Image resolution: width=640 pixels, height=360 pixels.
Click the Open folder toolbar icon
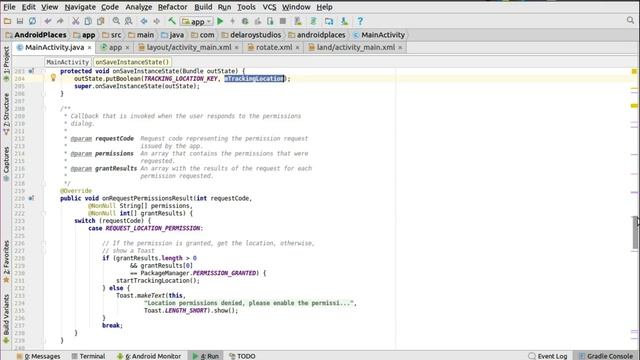click(x=7, y=21)
